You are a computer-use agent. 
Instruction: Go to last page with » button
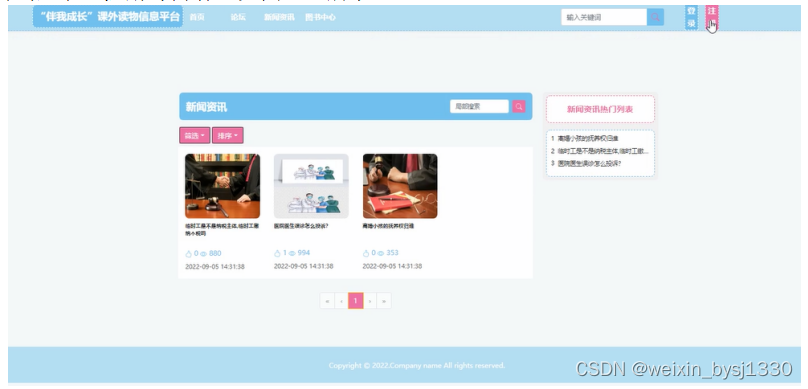384,301
